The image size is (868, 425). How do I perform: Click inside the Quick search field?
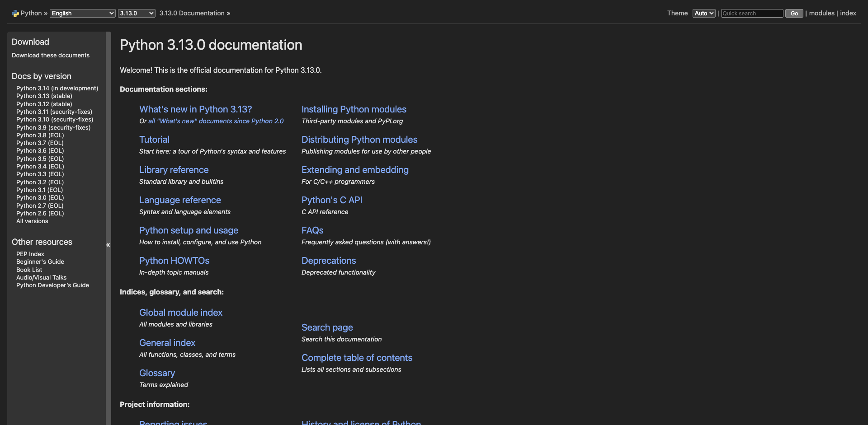[751, 13]
